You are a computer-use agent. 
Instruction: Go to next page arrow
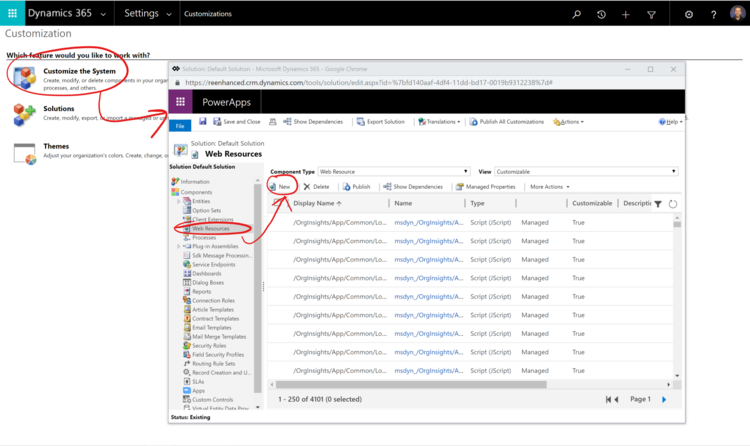tap(664, 399)
